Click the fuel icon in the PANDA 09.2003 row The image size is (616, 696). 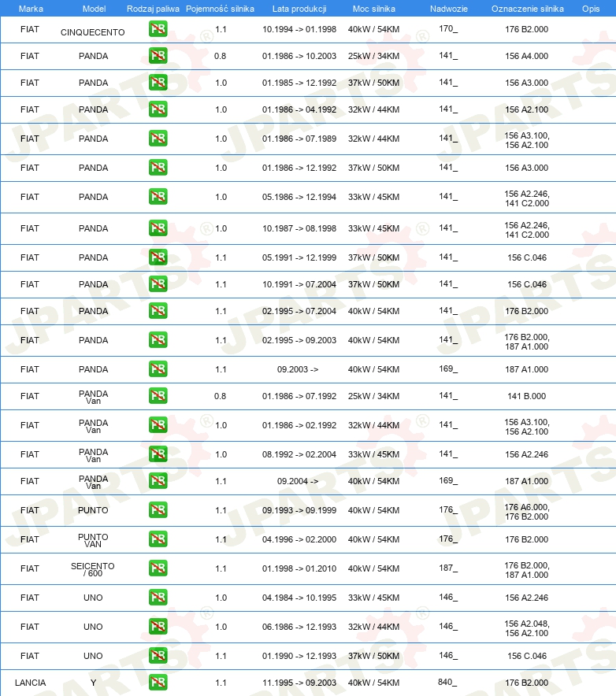tap(158, 369)
